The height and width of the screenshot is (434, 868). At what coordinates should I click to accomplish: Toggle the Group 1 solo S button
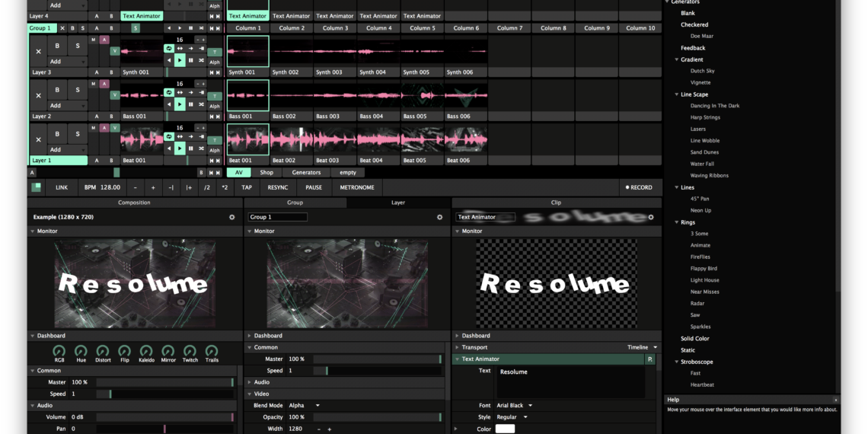82,28
